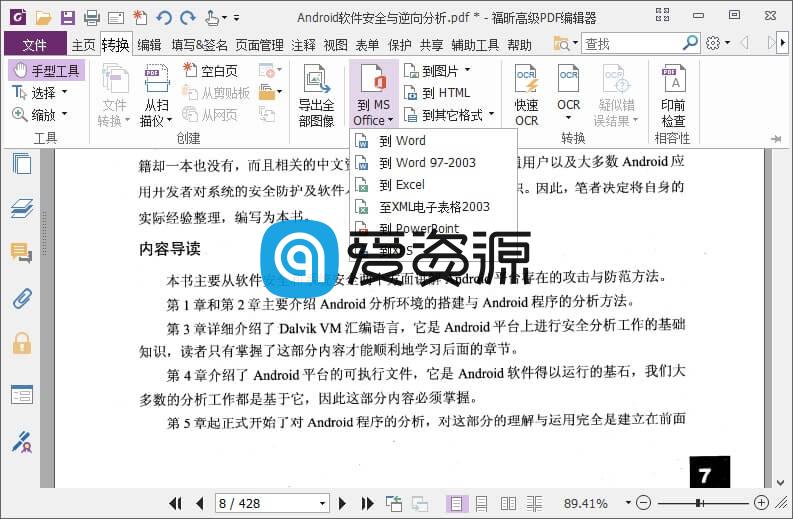This screenshot has height=519, width=793.
Task: Choose 到 Word from the menu
Action: pyautogui.click(x=434, y=141)
